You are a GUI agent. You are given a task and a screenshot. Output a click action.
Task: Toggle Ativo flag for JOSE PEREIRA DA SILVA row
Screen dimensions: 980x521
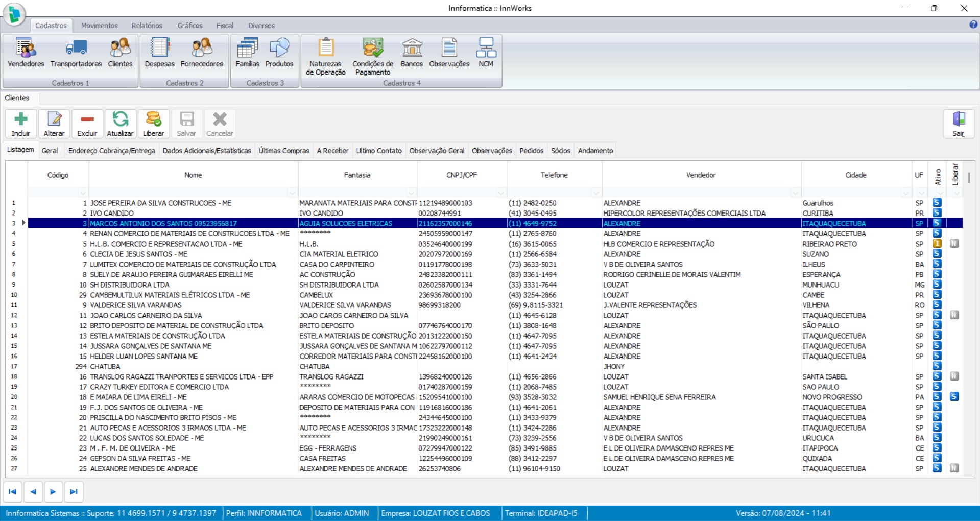point(937,203)
